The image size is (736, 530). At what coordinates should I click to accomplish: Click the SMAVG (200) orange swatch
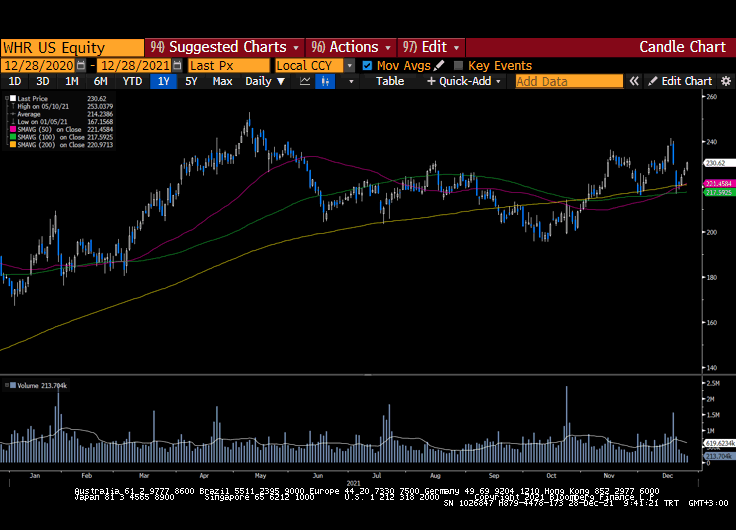point(13,145)
